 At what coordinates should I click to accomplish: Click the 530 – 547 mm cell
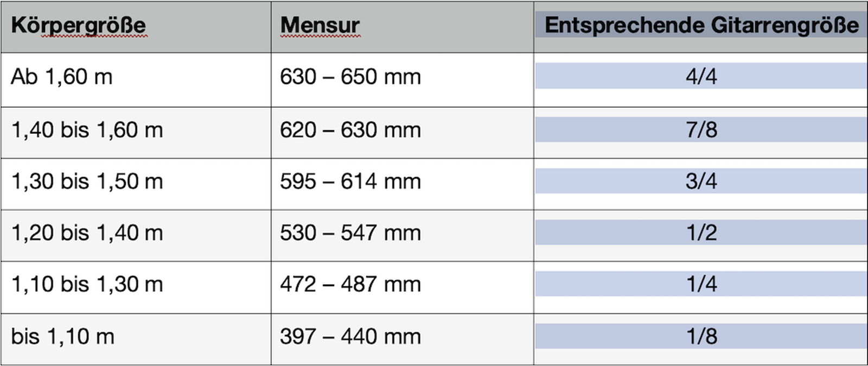pos(350,233)
